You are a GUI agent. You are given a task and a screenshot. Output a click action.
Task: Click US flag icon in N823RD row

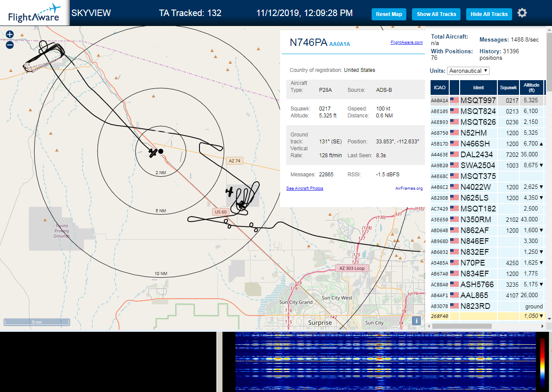click(454, 306)
